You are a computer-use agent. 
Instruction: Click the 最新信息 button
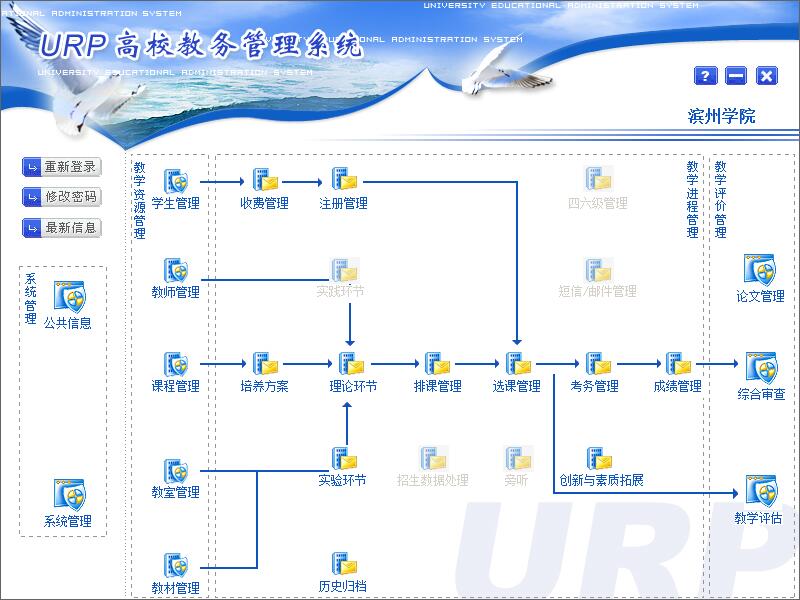click(x=61, y=228)
